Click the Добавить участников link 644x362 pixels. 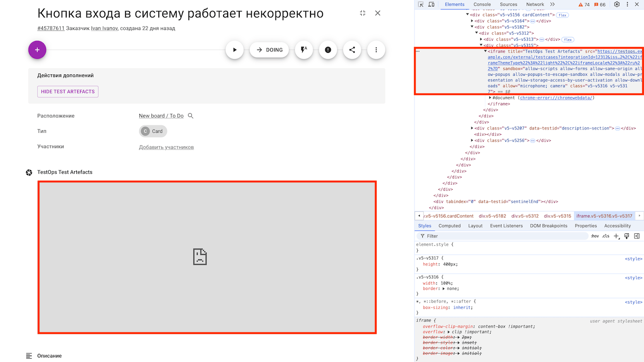[x=166, y=147]
